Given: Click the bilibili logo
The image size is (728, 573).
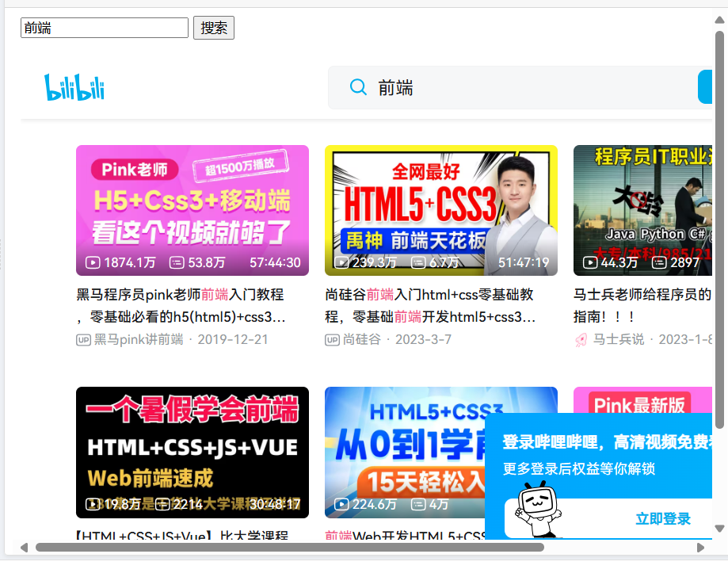Looking at the screenshot, I should pyautogui.click(x=74, y=87).
